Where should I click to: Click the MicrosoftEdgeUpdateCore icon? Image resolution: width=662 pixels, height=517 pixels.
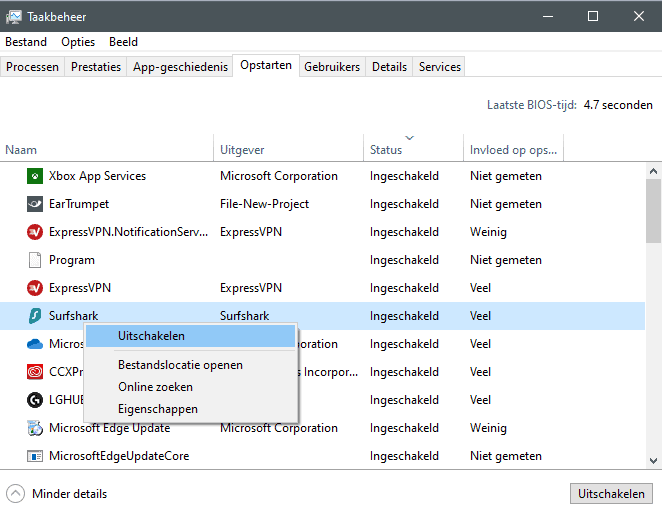35,456
